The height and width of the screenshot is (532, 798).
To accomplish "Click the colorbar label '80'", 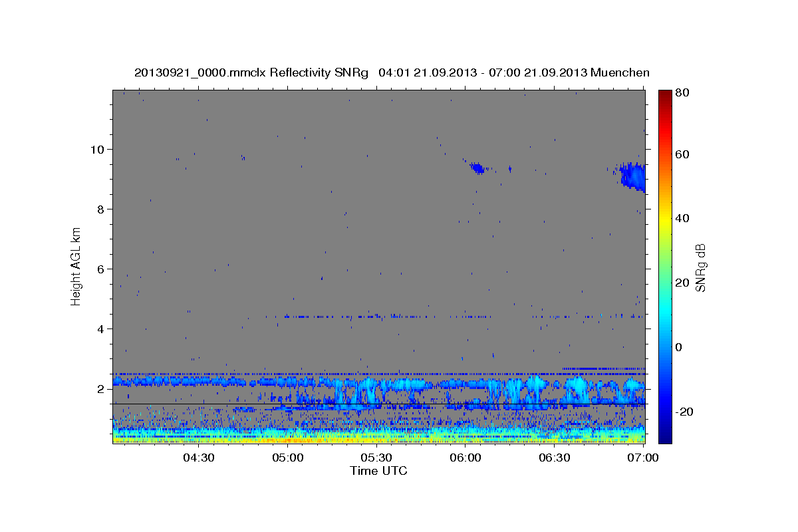I will [x=684, y=92].
